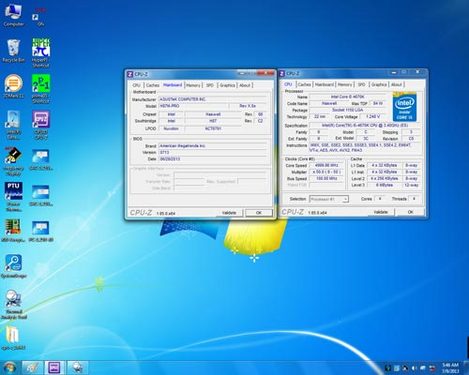Click the CPU-Z title icon in left window
Image resolution: width=469 pixels, height=375 pixels.
pyautogui.click(x=130, y=74)
